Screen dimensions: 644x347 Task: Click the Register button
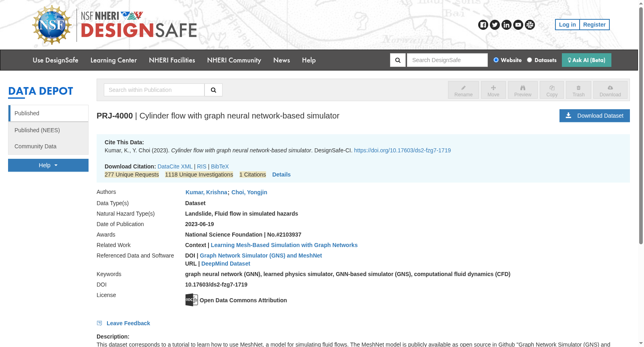coord(594,25)
